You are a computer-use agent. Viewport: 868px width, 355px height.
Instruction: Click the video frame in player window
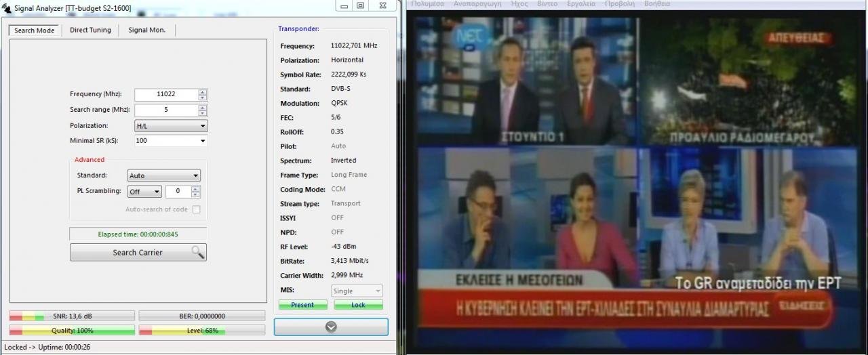click(x=636, y=180)
